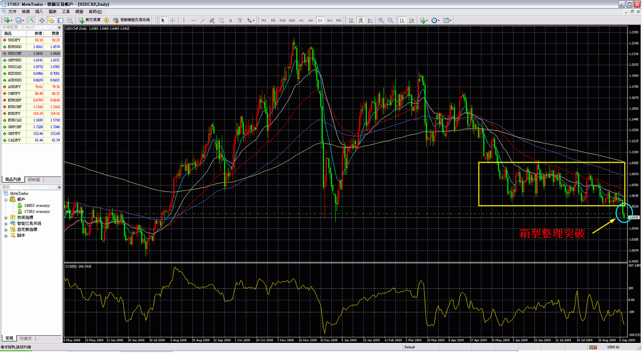Collapse the 帳戶 accounts tree node

pyautogui.click(x=6, y=199)
